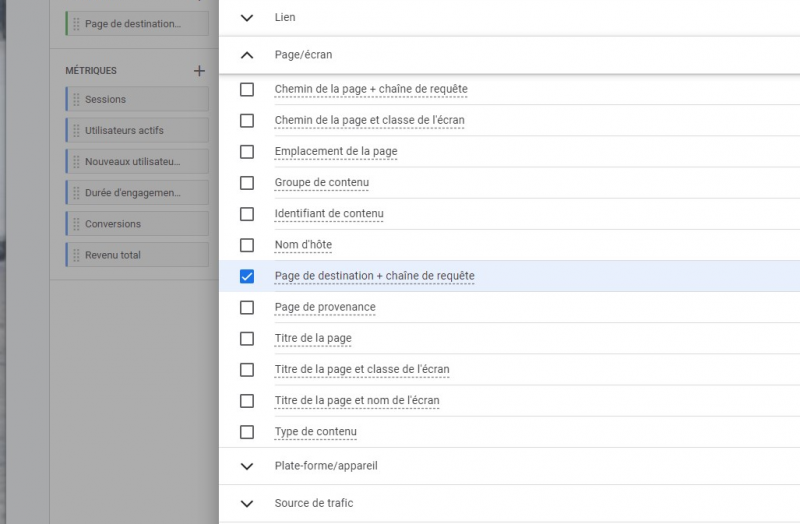Image resolution: width=800 pixels, height=524 pixels.
Task: Tick the Page de provenance checkbox
Action: pos(247,307)
